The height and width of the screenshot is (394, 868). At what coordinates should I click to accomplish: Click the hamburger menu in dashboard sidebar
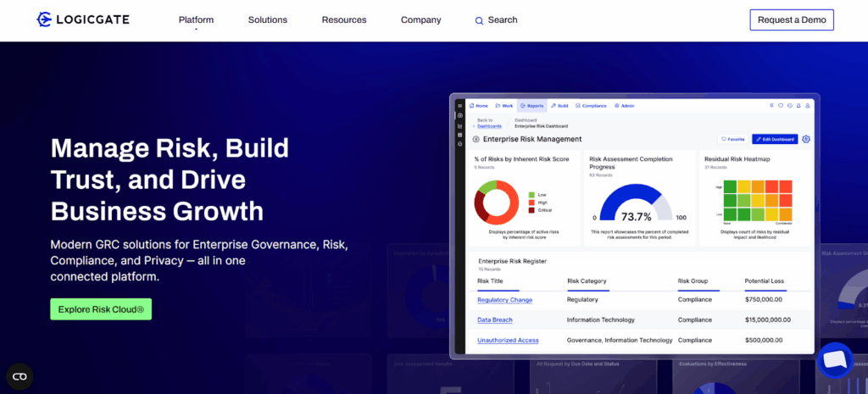click(459, 106)
